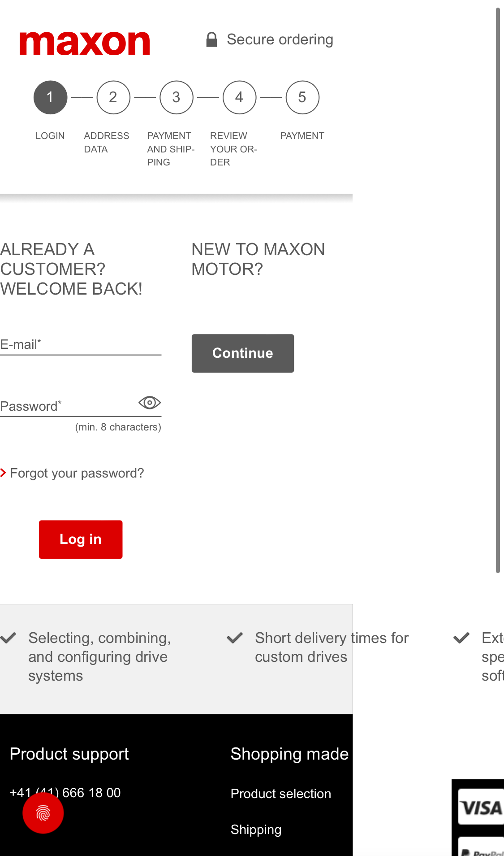504x856 pixels.
Task: Click the maxon logo
Action: coord(84,43)
